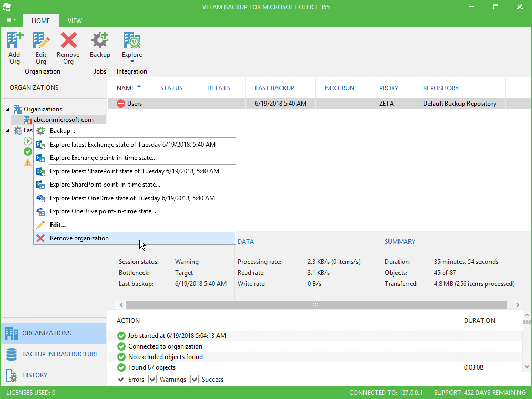
Task: Select the Users job row
Action: click(319, 104)
